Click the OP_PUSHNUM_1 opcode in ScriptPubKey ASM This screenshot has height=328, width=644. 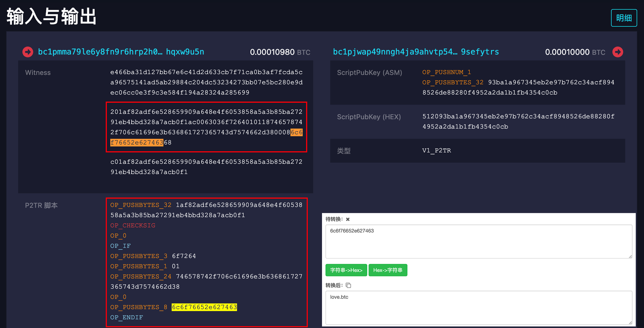pyautogui.click(x=446, y=72)
